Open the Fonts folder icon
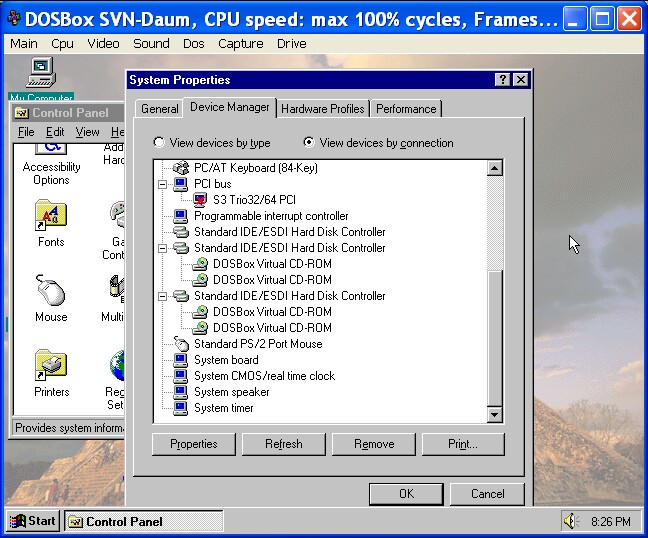 [x=50, y=215]
